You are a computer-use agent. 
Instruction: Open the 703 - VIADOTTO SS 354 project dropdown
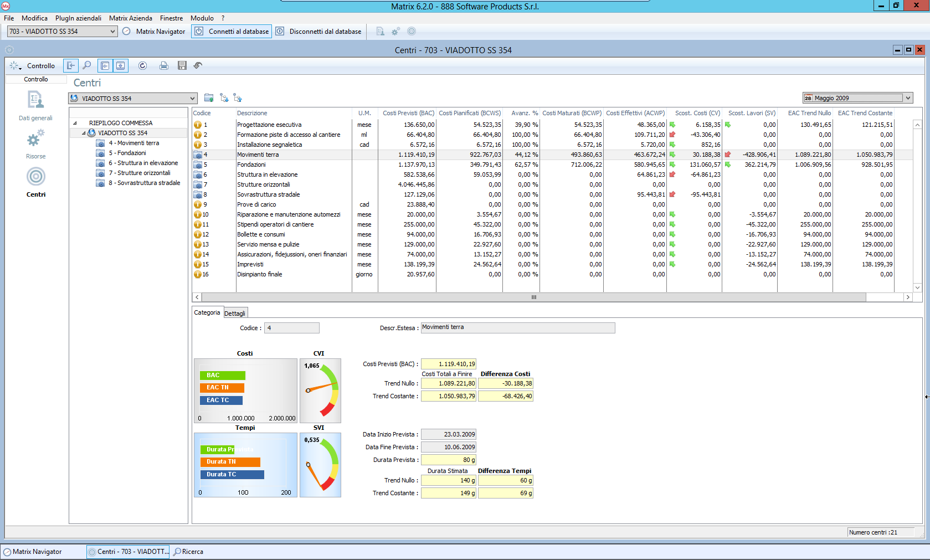point(112,32)
